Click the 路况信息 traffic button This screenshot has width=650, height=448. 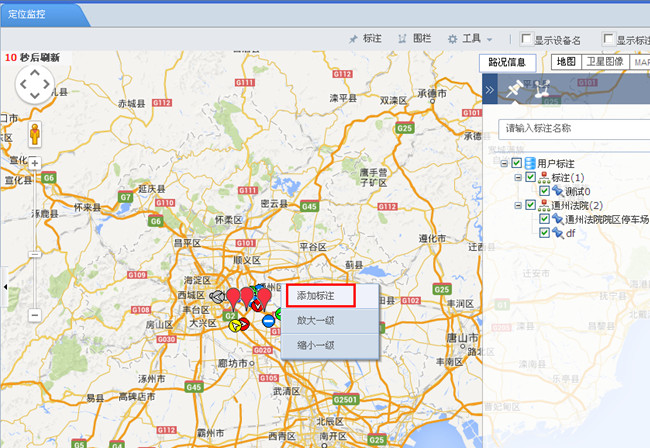click(509, 62)
